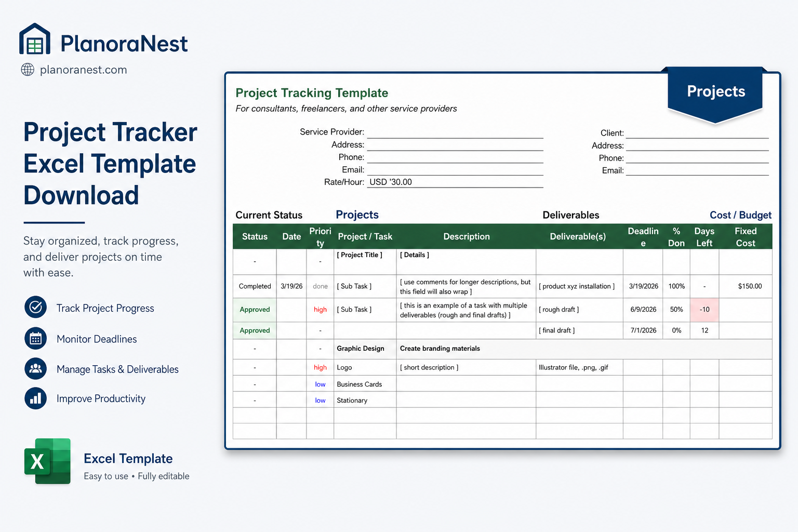Click the Fixed Cost column header
The height and width of the screenshot is (532, 798).
point(746,237)
